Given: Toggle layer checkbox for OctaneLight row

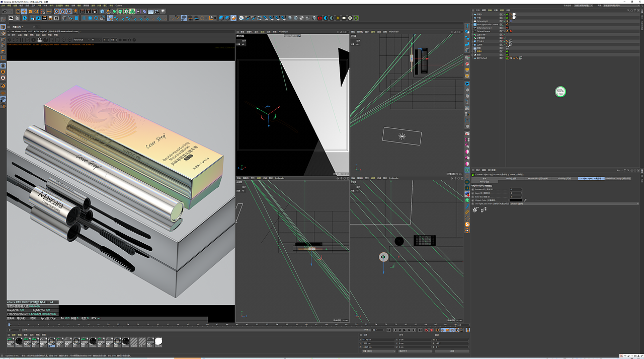Looking at the screenshot, I should click(501, 21).
